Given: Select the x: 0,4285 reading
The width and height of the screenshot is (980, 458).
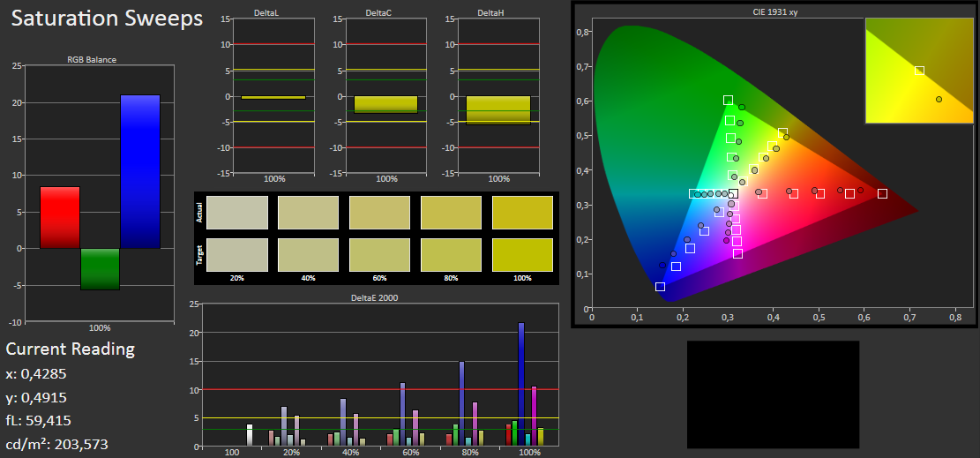Looking at the screenshot, I should coord(35,374).
